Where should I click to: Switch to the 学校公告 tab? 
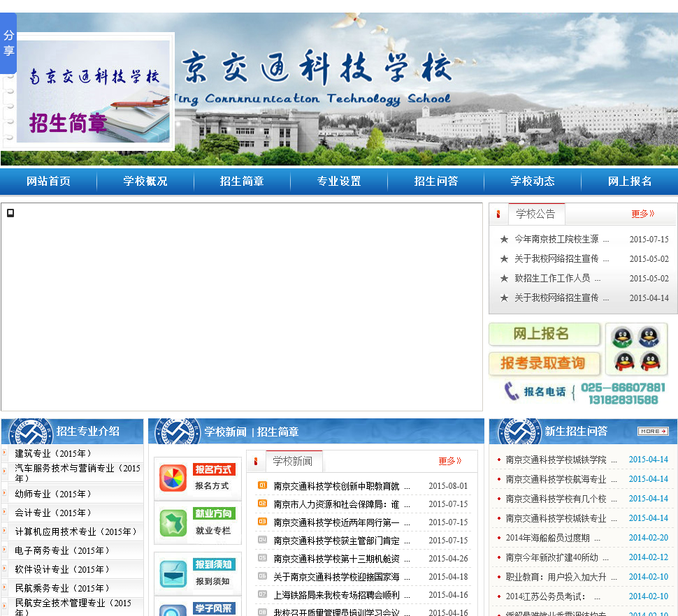click(535, 214)
